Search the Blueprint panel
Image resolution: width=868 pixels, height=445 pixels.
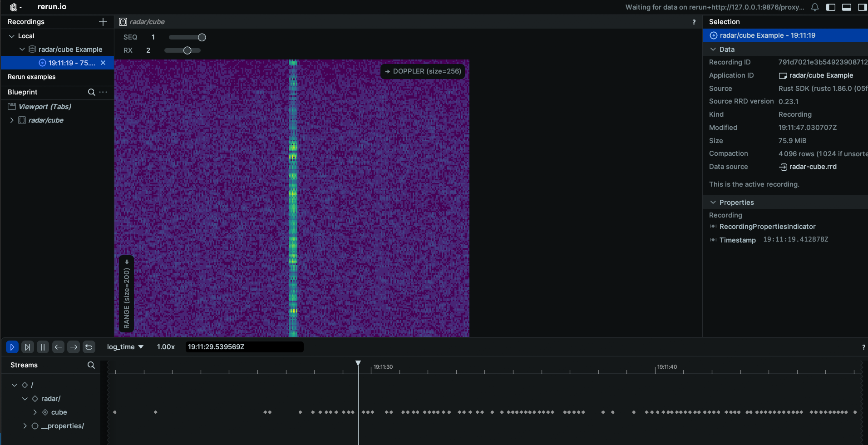91,92
